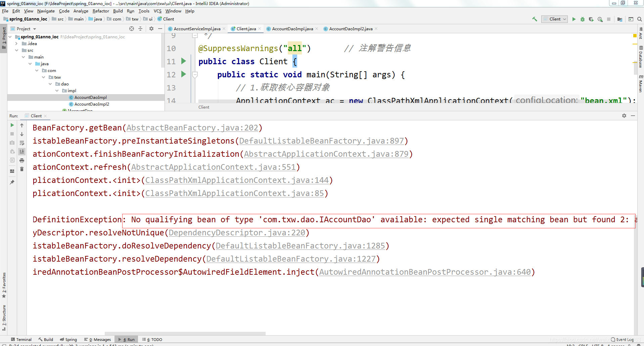The image size is (644, 346).
Task: Switch to AccountServiceImpl.java tab
Action: click(197, 29)
